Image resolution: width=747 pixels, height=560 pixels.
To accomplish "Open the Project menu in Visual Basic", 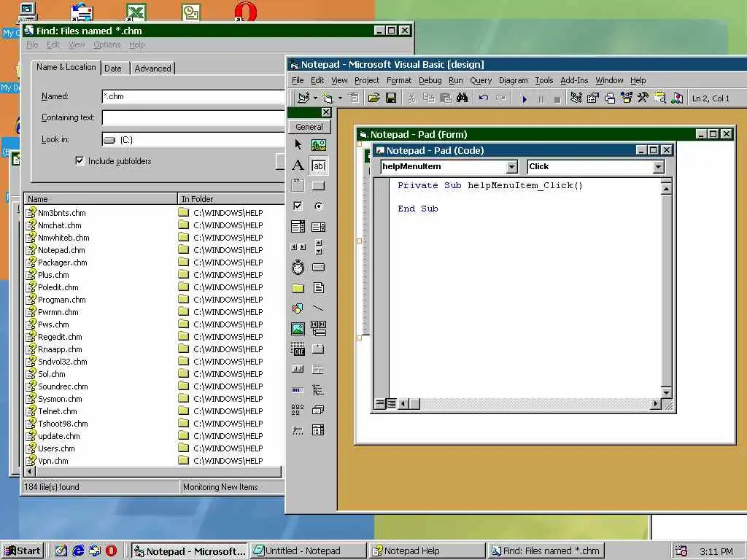I will (x=367, y=80).
